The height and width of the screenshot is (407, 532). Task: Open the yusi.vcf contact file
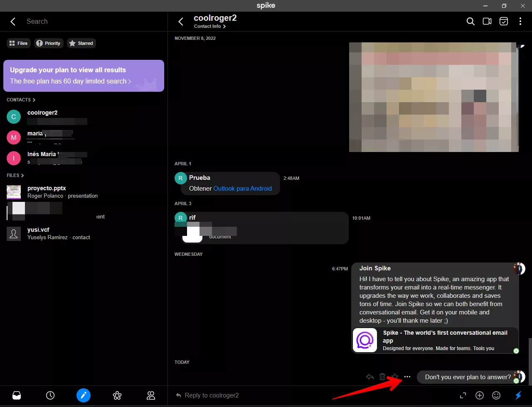click(x=84, y=233)
